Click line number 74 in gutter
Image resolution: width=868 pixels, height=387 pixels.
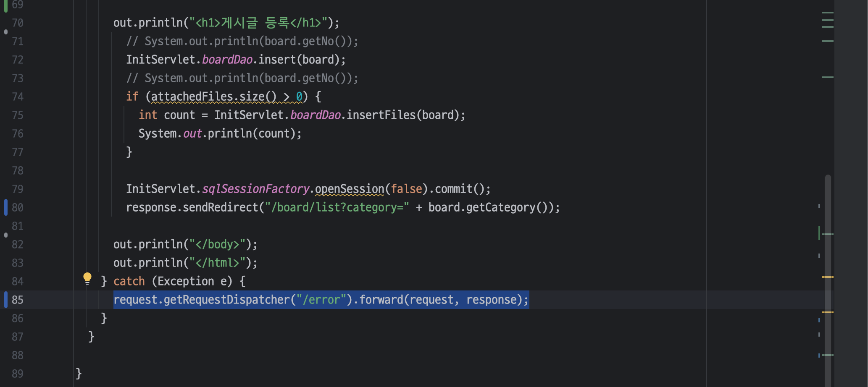(18, 97)
